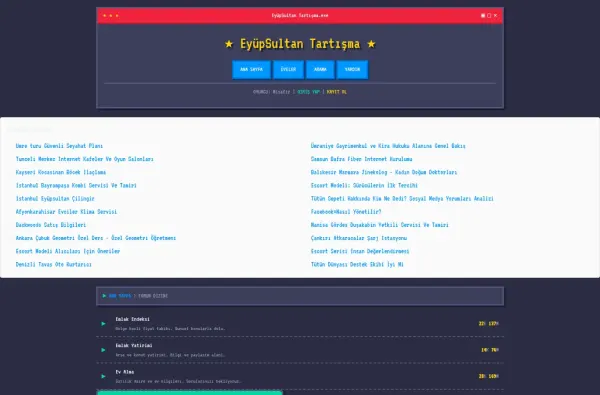The width and height of the screenshot is (600, 395).
Task: Open Facebook Nasıl Yönetilir? link
Action: tap(346, 212)
